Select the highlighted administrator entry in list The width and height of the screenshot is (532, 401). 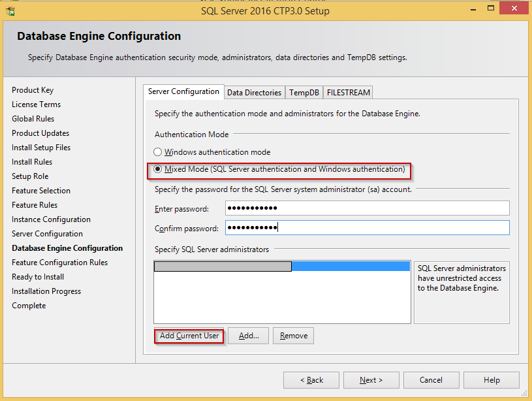pos(282,266)
